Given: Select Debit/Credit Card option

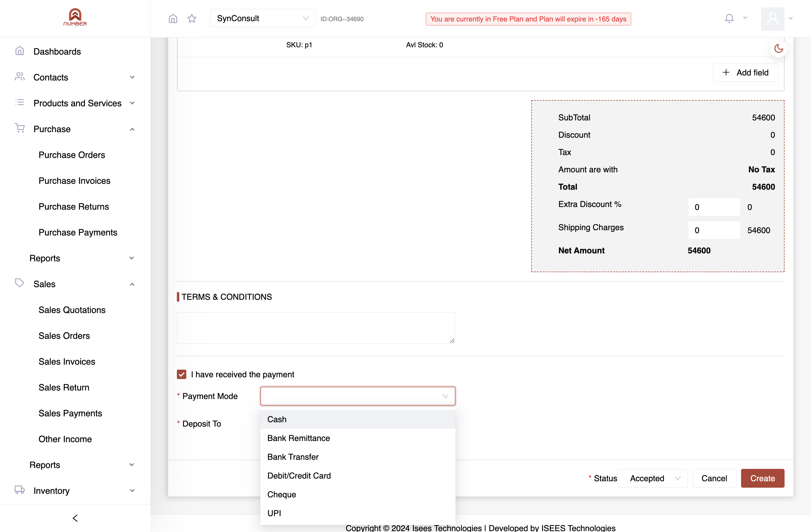Looking at the screenshot, I should point(357,476).
